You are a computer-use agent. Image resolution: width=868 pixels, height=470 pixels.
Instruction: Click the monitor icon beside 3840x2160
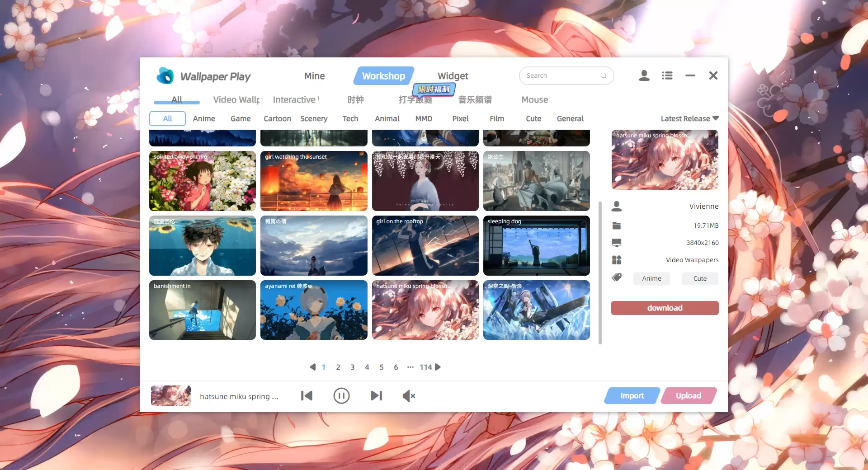(616, 243)
